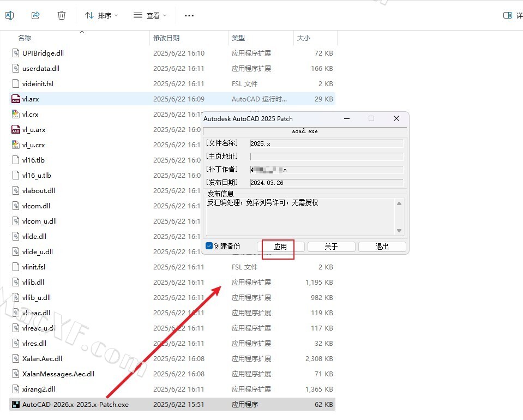Screen dimensions: 523x420
Task: Select the vl_u.crx file icon
Action: point(16,145)
